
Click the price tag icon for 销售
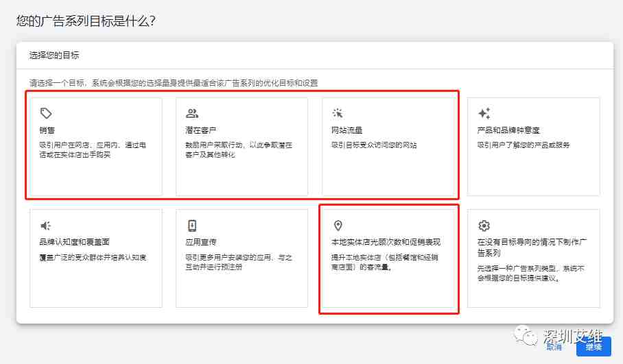pyautogui.click(x=46, y=113)
